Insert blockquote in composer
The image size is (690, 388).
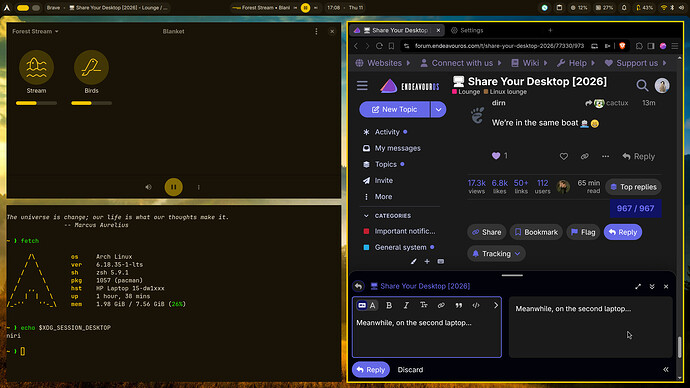point(459,305)
